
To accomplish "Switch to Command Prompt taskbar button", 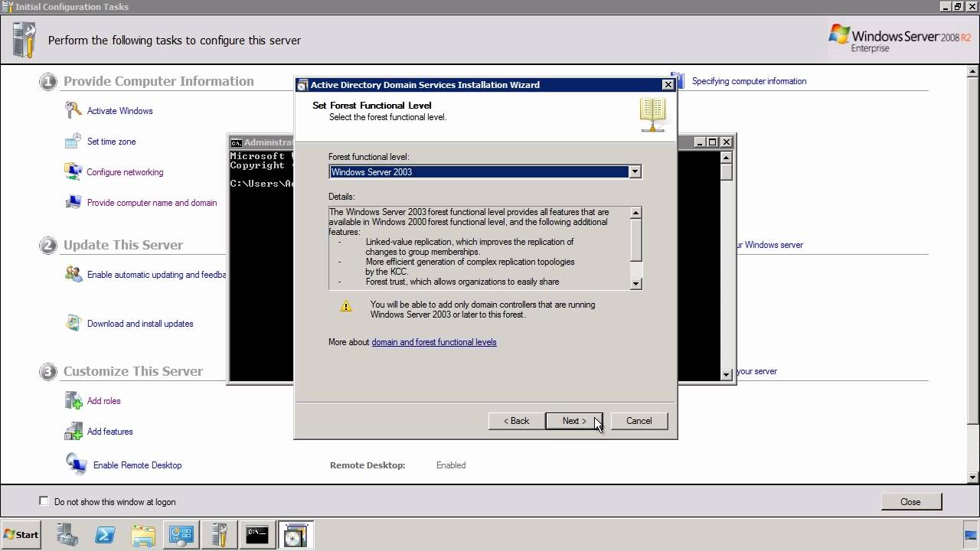I will [257, 535].
